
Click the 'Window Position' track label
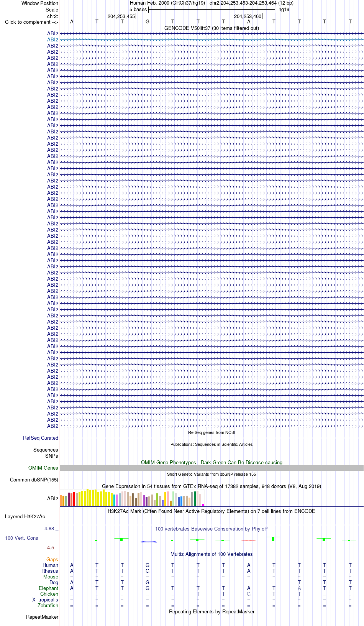tap(40, 3)
